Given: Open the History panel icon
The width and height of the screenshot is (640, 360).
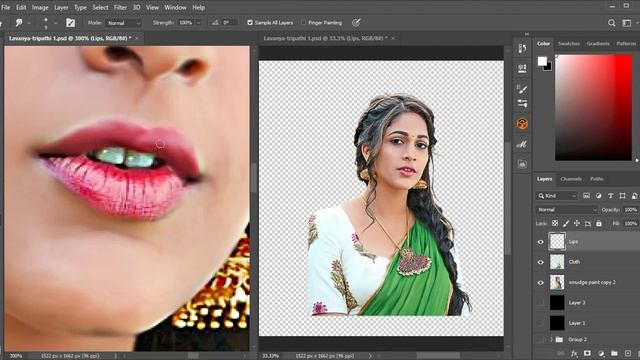Looking at the screenshot, I should (522, 49).
